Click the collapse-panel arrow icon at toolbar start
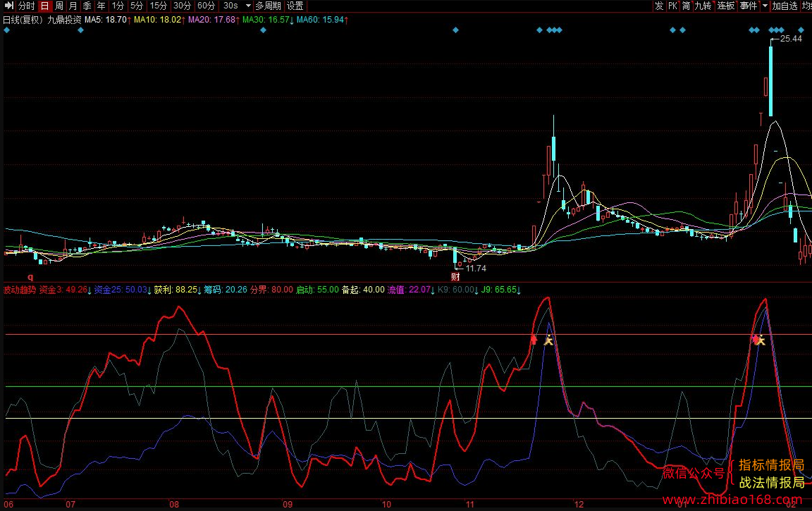 8,6
